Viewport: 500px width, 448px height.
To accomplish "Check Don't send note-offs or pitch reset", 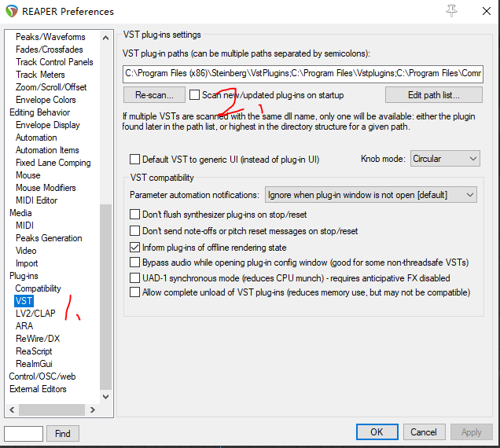I will 134,230.
